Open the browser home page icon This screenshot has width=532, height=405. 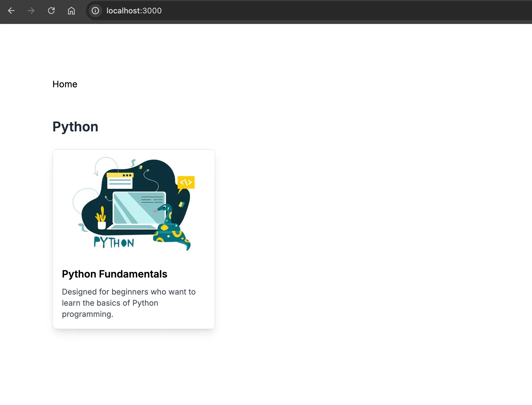[71, 11]
